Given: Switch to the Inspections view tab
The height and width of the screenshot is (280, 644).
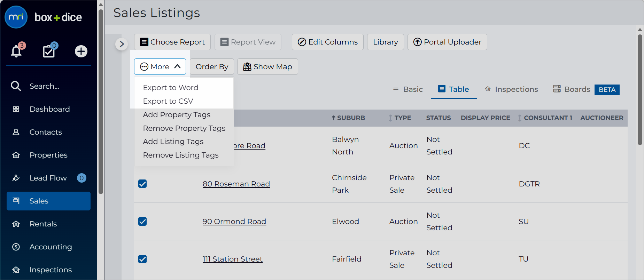Looking at the screenshot, I should coord(511,89).
